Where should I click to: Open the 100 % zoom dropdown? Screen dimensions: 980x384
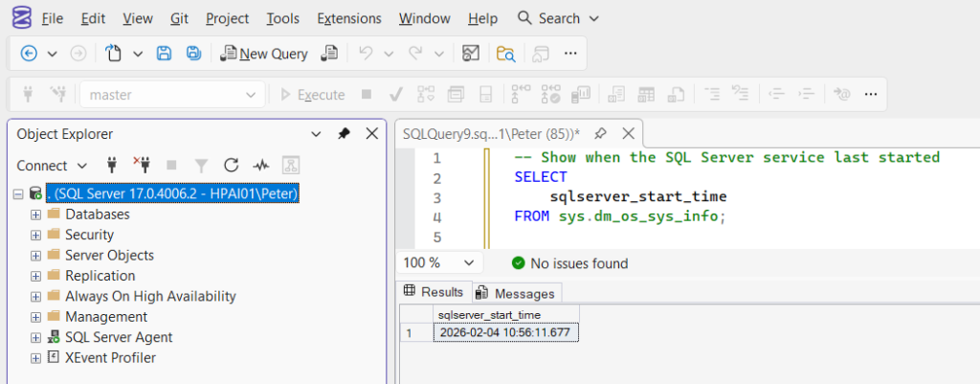click(468, 263)
